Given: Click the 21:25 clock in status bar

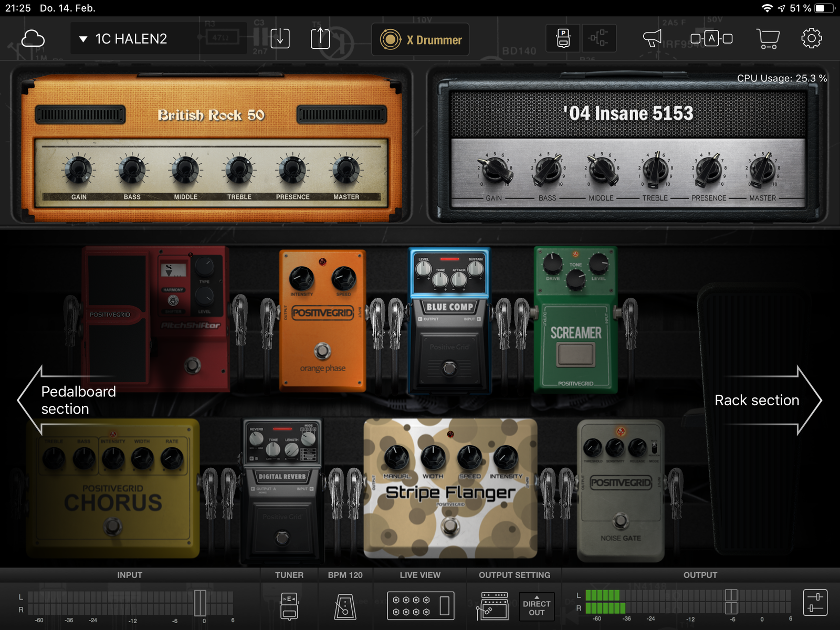Looking at the screenshot, I should coord(18,8).
